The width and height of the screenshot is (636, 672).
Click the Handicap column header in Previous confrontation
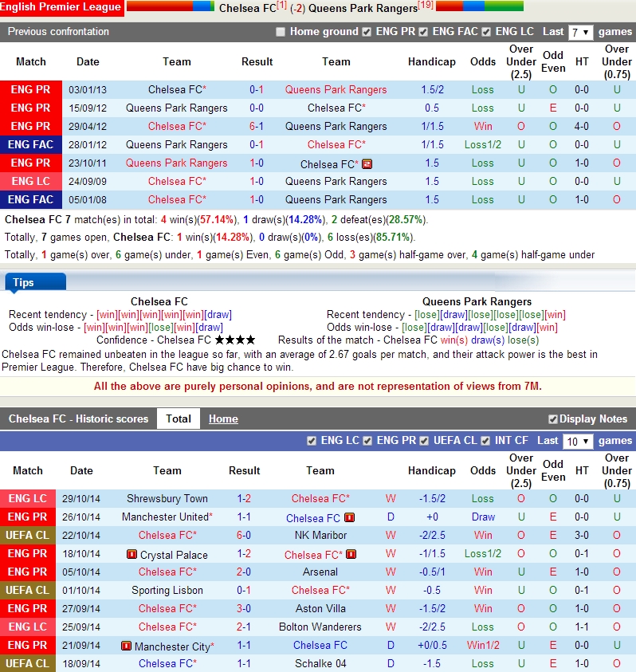pyautogui.click(x=432, y=61)
